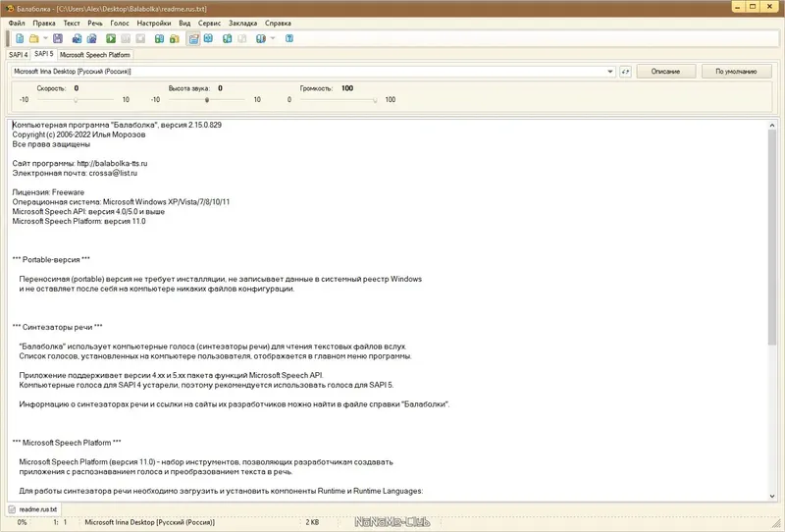785x532 pixels.
Task: Open the Текст menu
Action: click(72, 23)
